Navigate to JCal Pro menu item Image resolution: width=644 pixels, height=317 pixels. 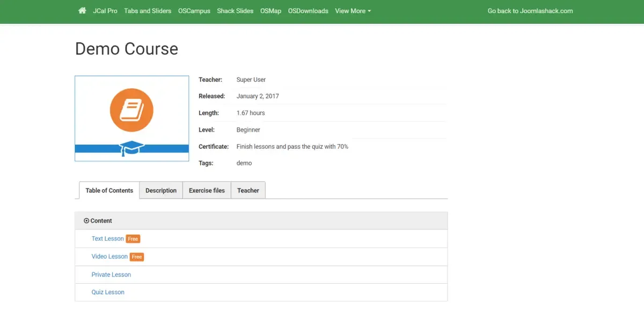[105, 11]
